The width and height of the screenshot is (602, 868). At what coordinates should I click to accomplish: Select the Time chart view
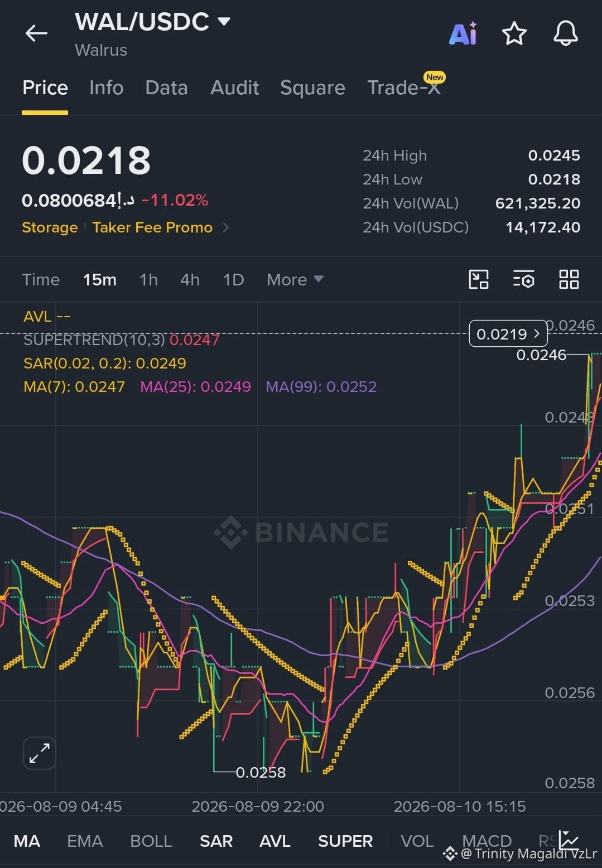coord(41,279)
